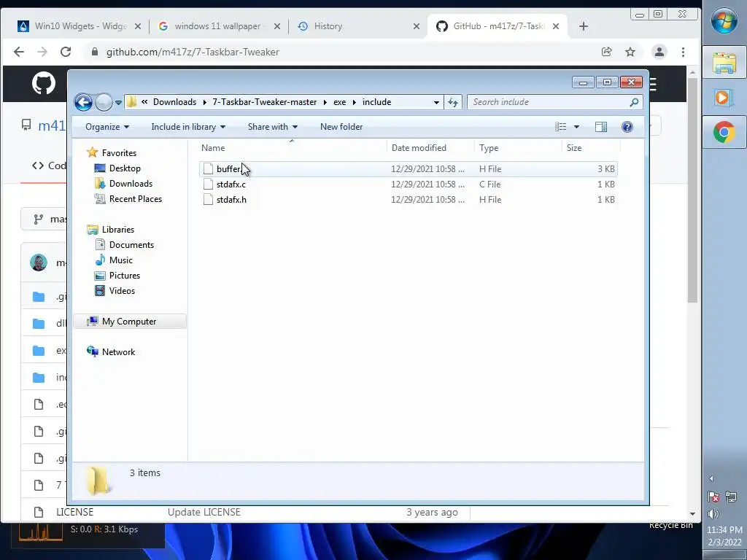Open Network in navigation pane
This screenshot has width=747, height=560.
pos(118,352)
